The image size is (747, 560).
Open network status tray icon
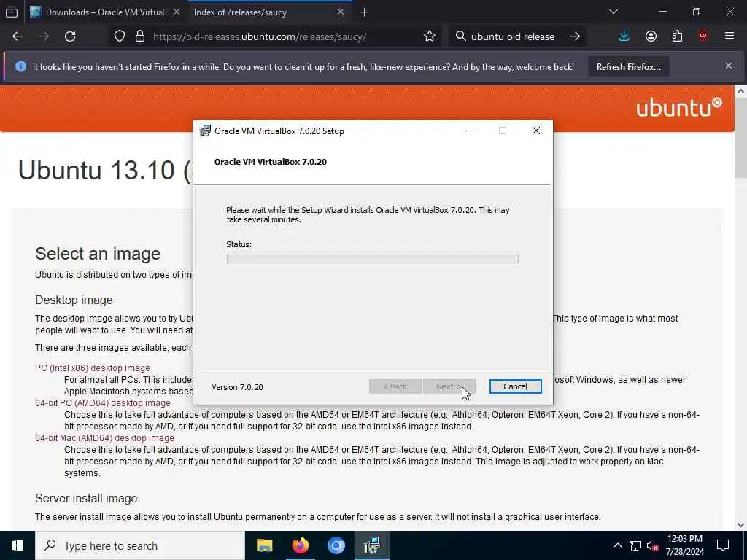click(x=635, y=545)
